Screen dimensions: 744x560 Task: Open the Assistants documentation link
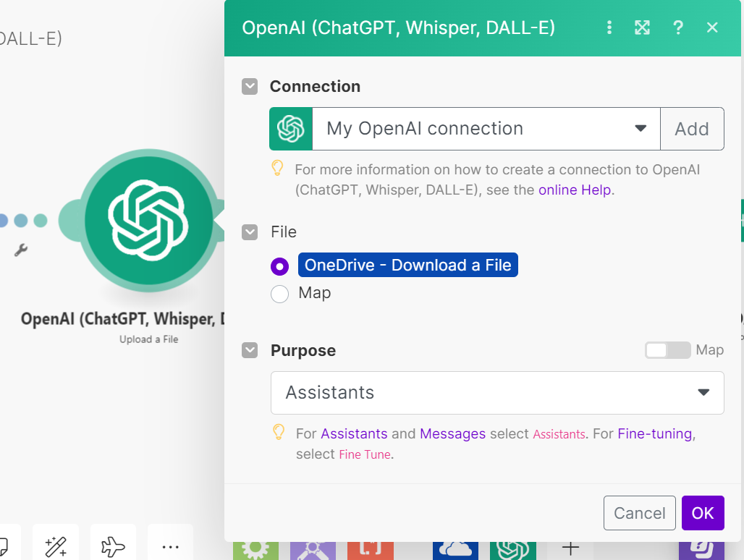point(354,434)
